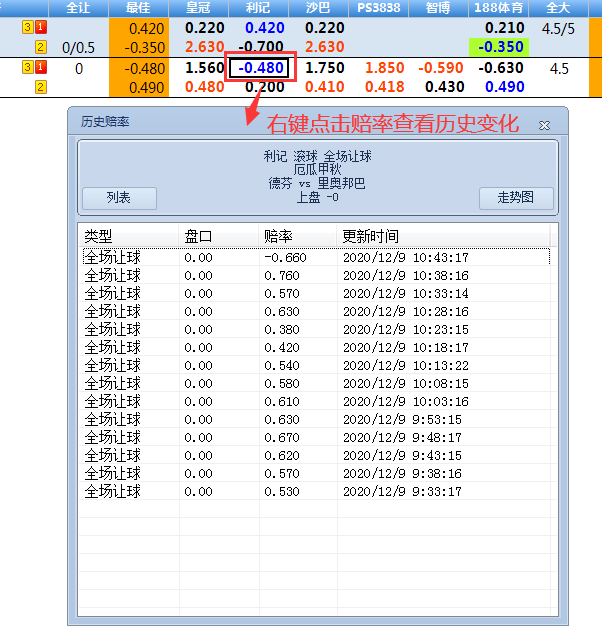Select the row updated at 9:38:16
Image resolution: width=602 pixels, height=640 pixels.
[x=316, y=473]
